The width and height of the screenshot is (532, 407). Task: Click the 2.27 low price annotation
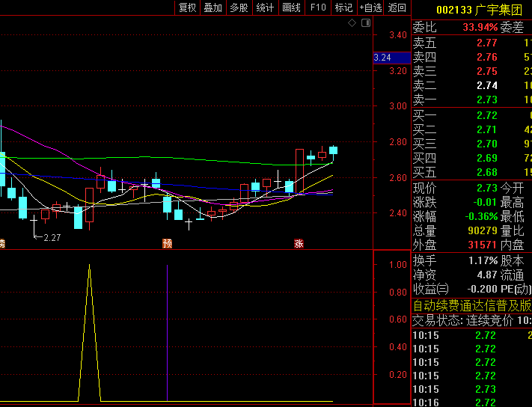coord(48,237)
